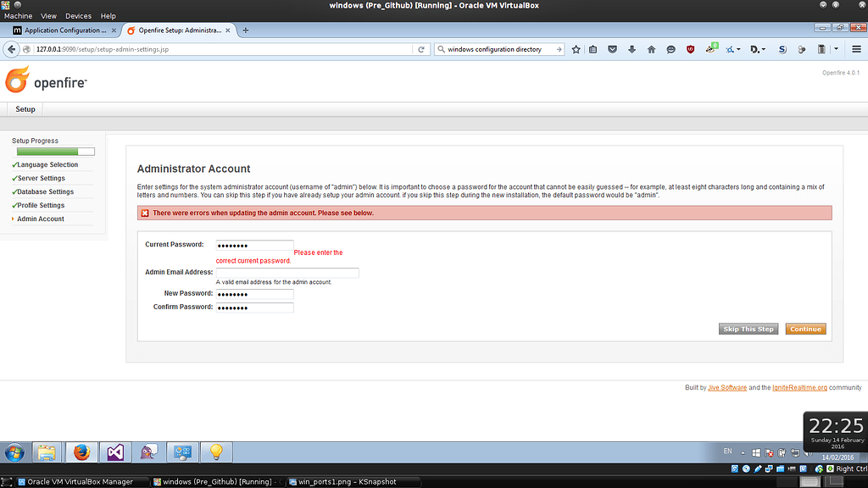Click the Continue button
The height and width of the screenshot is (488, 868).
[x=805, y=329]
